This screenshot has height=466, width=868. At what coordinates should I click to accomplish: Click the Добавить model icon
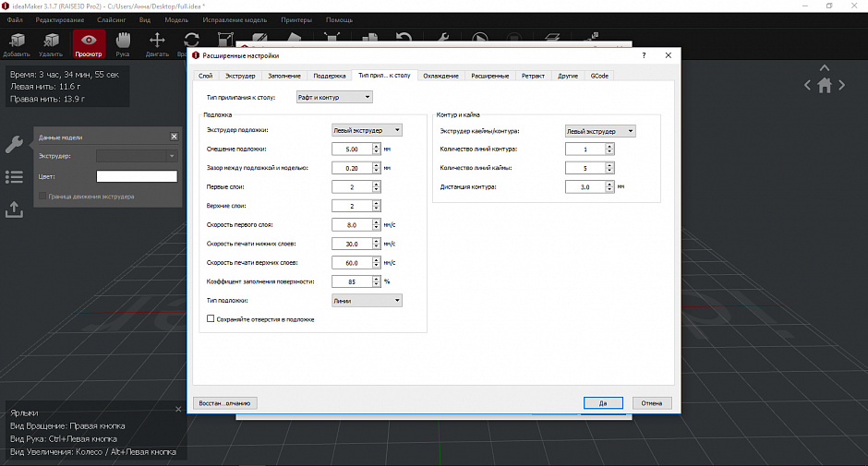coord(17,44)
